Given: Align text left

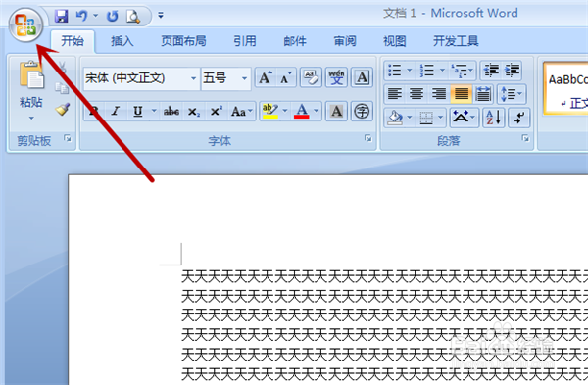Looking at the screenshot, I should point(395,94).
